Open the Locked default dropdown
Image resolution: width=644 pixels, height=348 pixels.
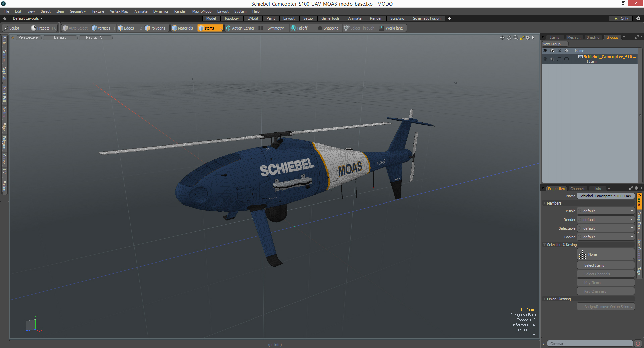(x=608, y=237)
